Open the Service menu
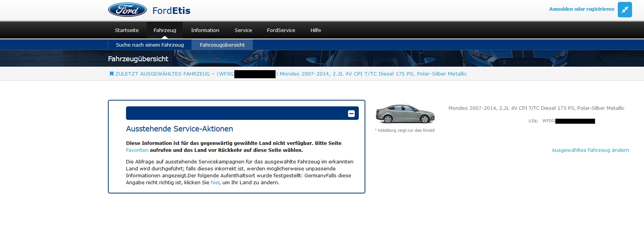The height and width of the screenshot is (227, 644). [x=243, y=30]
